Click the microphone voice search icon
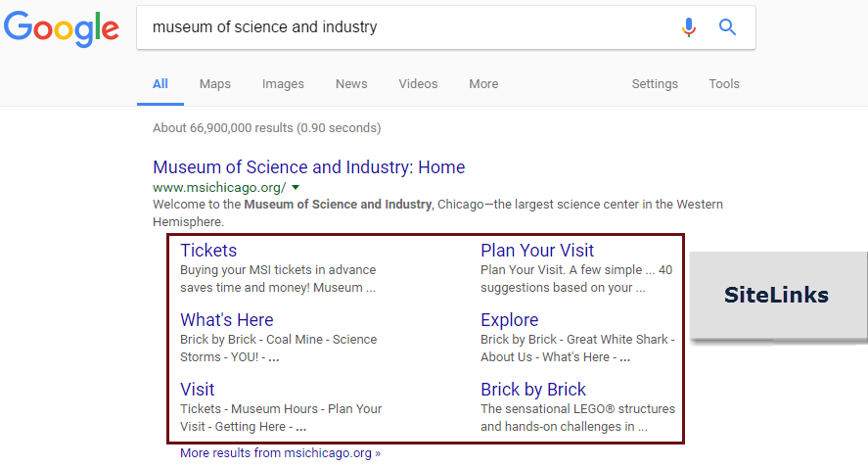The image size is (868, 467). [689, 27]
